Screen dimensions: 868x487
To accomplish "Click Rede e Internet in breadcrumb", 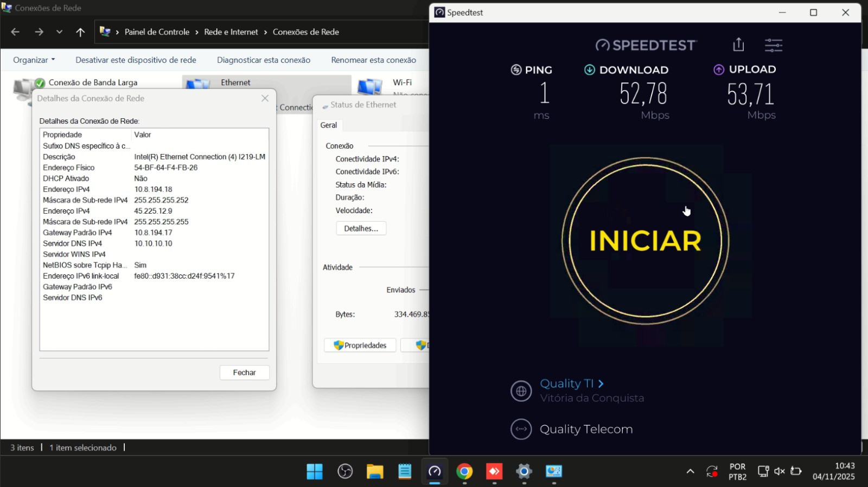I will 231,32.
